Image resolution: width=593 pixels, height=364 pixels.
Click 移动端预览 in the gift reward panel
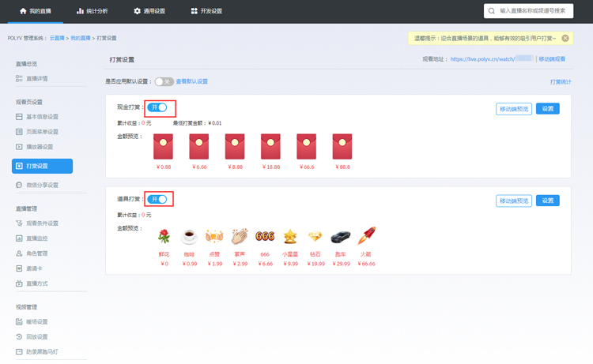point(514,201)
